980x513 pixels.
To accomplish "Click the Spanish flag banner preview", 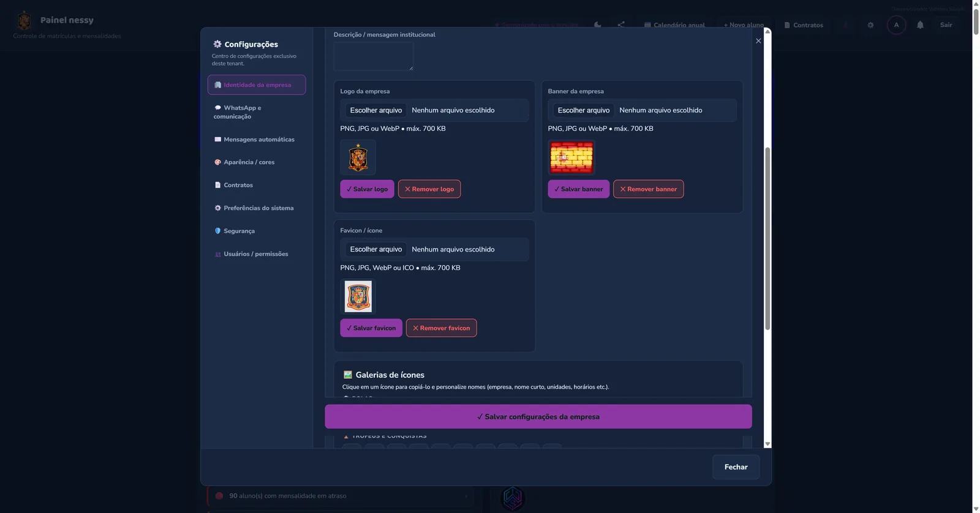I will 571,157.
